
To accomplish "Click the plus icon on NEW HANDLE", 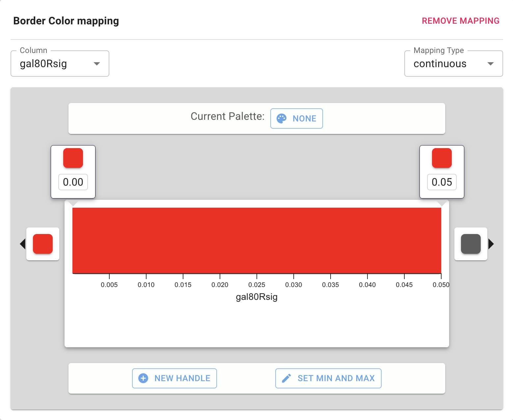I will 143,378.
